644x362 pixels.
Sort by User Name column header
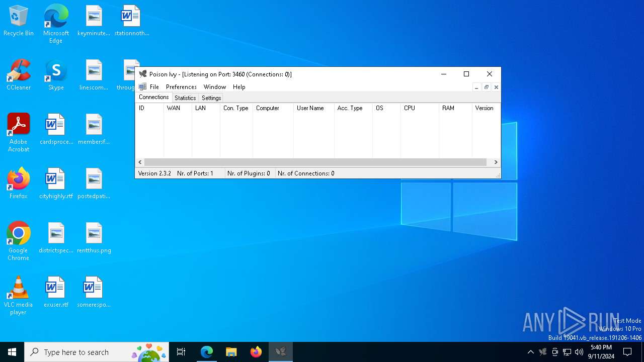coord(314,108)
